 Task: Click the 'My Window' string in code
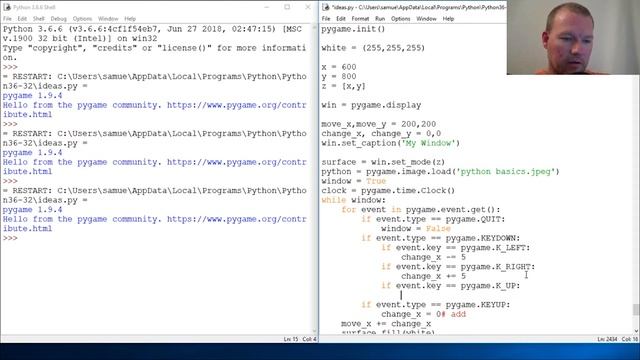click(x=428, y=143)
